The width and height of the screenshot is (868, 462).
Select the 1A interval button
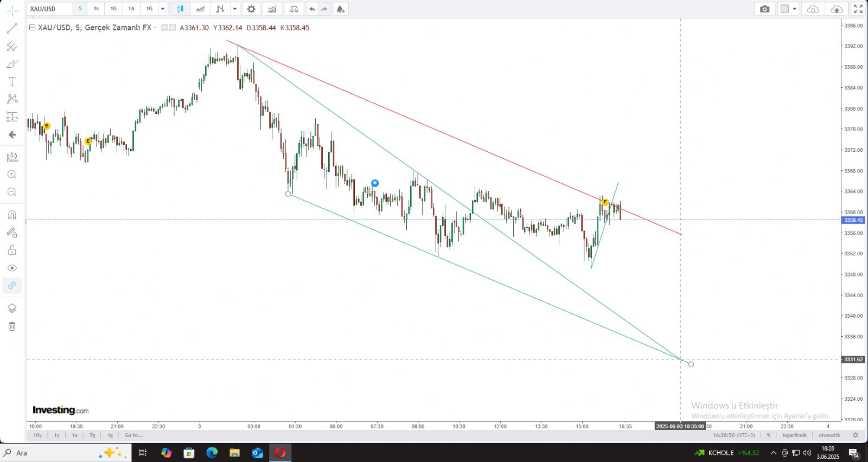click(x=131, y=9)
